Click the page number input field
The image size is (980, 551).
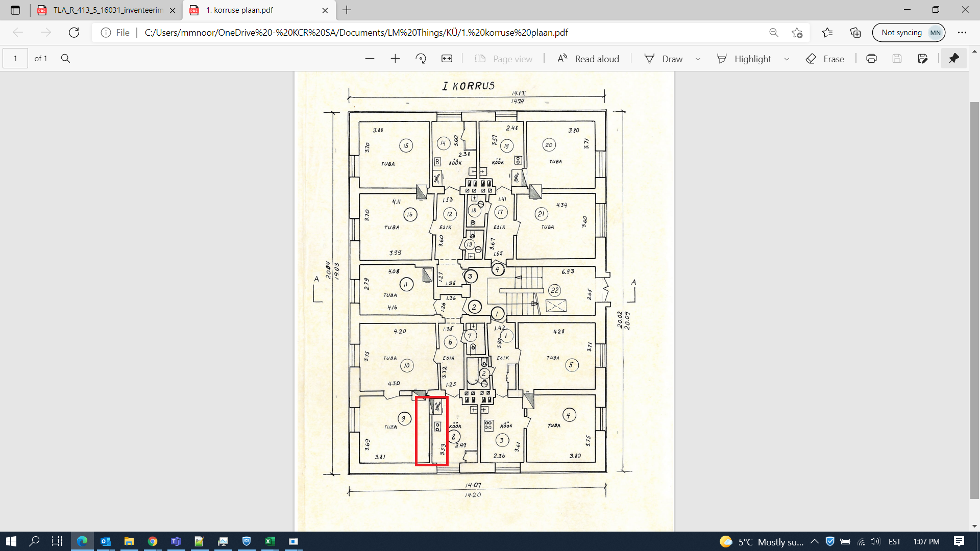pyautogui.click(x=15, y=59)
